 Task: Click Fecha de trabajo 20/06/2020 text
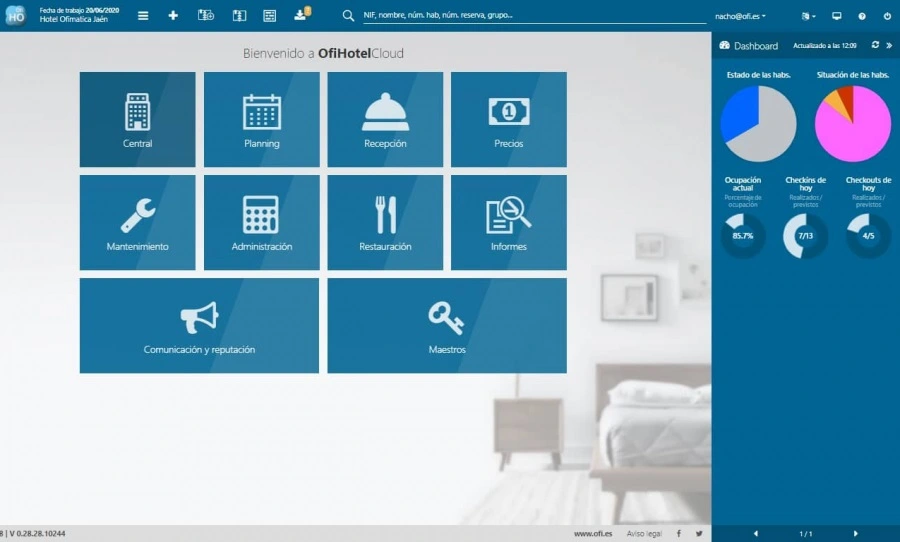pyautogui.click(x=79, y=10)
